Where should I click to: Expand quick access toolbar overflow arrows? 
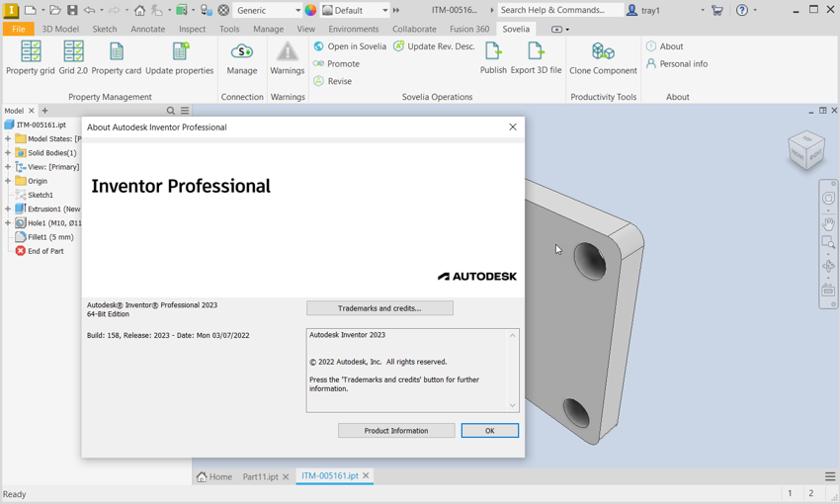[396, 10]
